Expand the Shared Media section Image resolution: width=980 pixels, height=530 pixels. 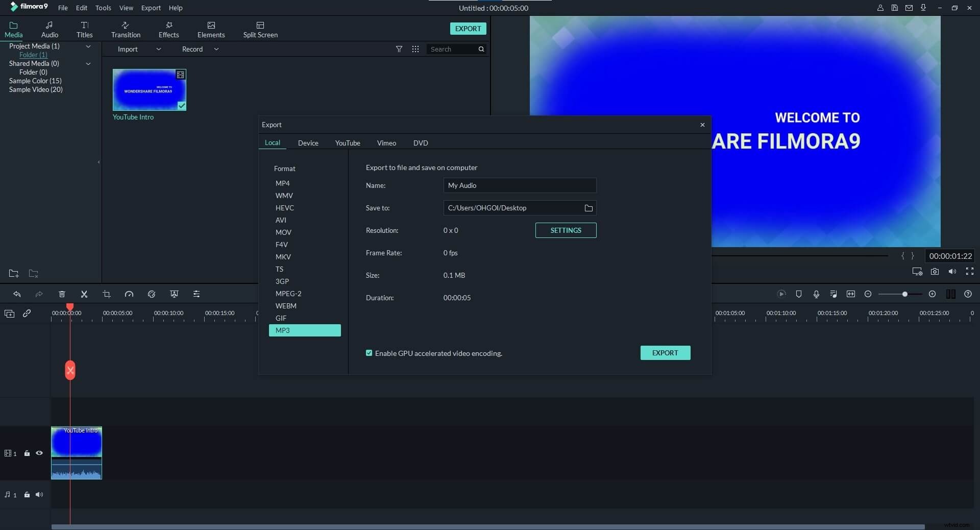[x=88, y=64]
